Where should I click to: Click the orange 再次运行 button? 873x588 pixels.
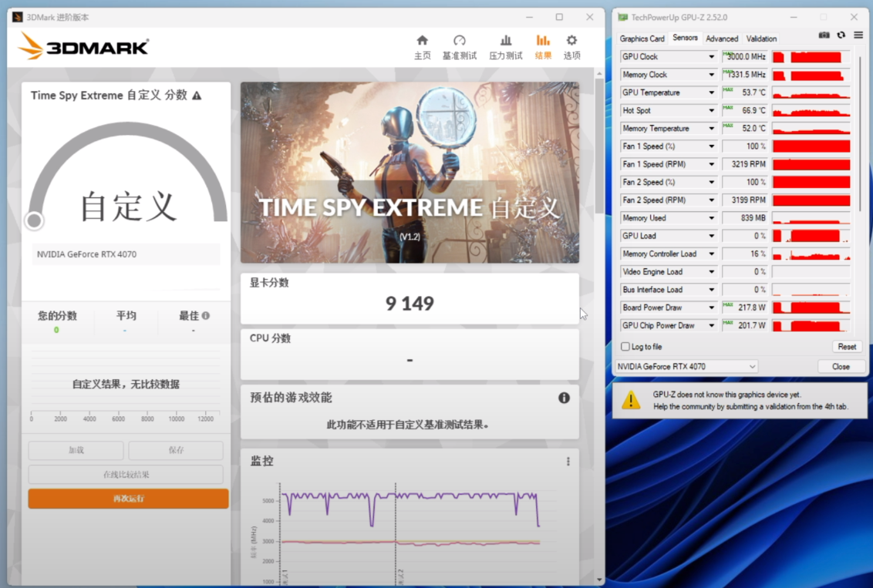tap(128, 499)
